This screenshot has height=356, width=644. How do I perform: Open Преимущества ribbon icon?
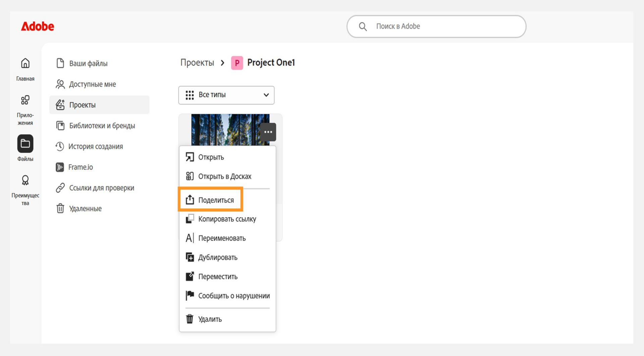25,180
